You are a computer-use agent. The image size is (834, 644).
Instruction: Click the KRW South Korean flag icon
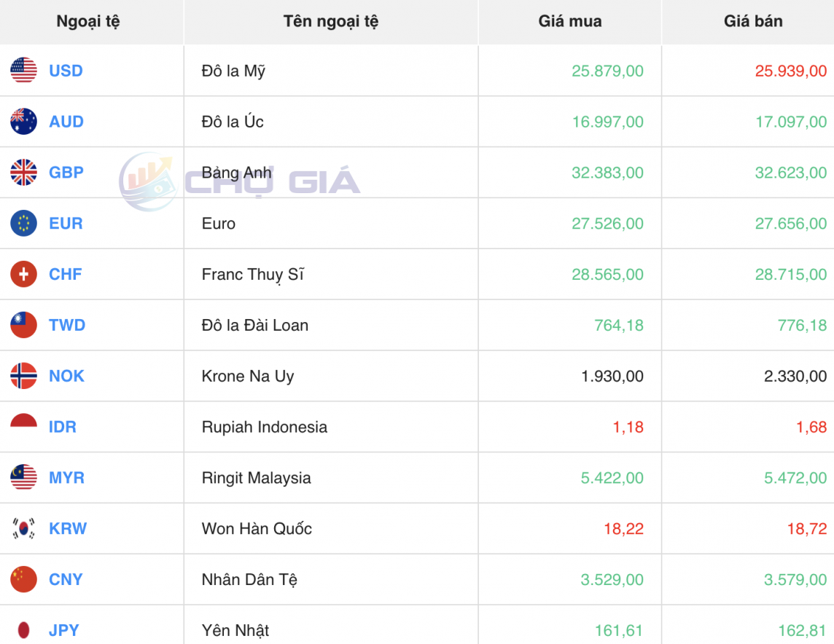23,529
